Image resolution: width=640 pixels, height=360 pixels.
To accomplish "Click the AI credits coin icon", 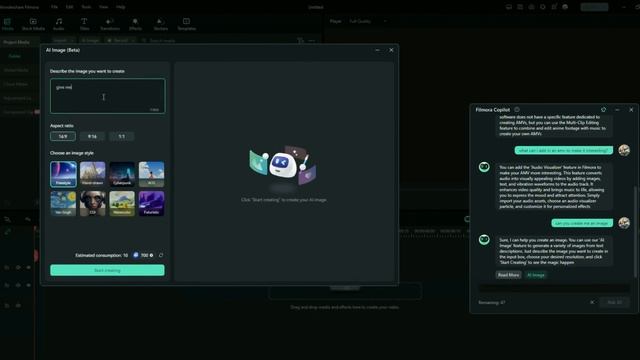I will pyautogui.click(x=136, y=255).
